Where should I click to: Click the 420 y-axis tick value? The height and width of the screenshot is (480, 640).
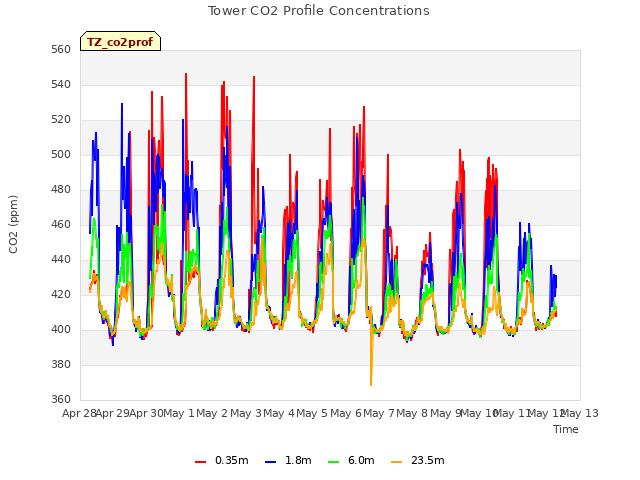tap(61, 295)
